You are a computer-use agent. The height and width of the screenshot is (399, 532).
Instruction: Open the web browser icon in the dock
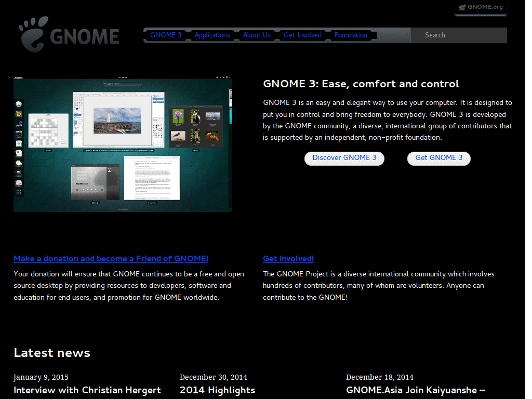pos(19,104)
